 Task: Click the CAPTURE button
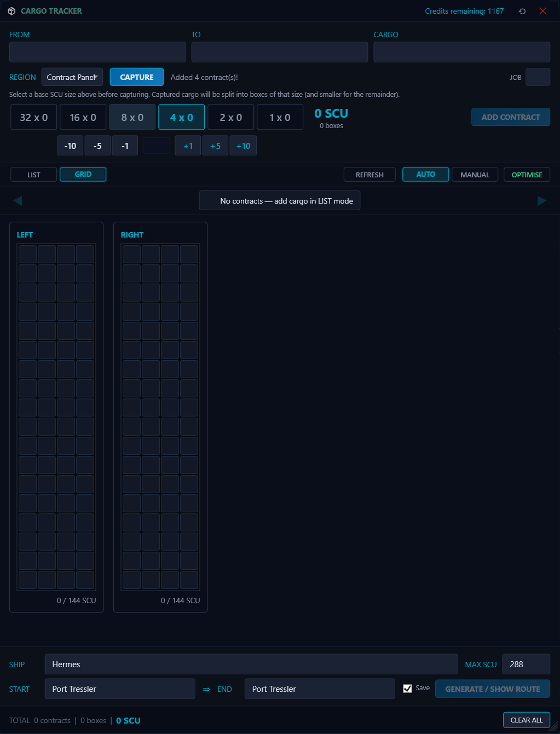[137, 77]
